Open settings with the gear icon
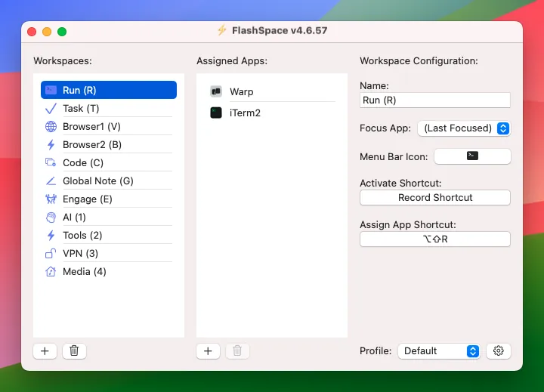This screenshot has height=392, width=544. pos(498,351)
